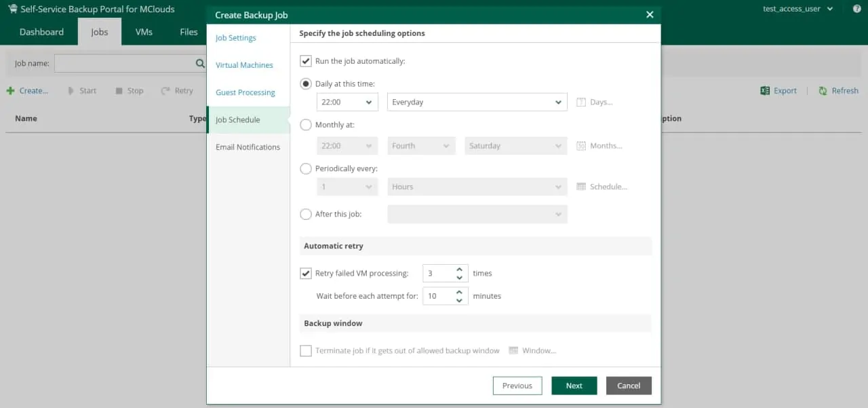Screen dimensions: 868x408
Task: Open the help question mark icon
Action: point(856,9)
